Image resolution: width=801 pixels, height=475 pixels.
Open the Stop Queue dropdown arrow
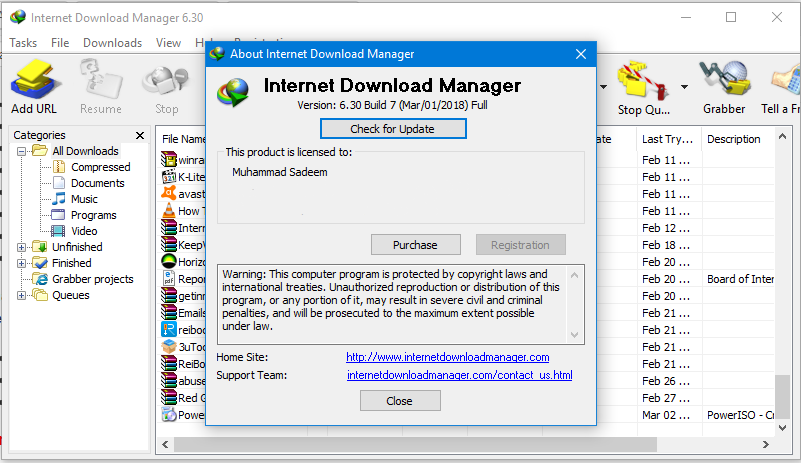[685, 87]
